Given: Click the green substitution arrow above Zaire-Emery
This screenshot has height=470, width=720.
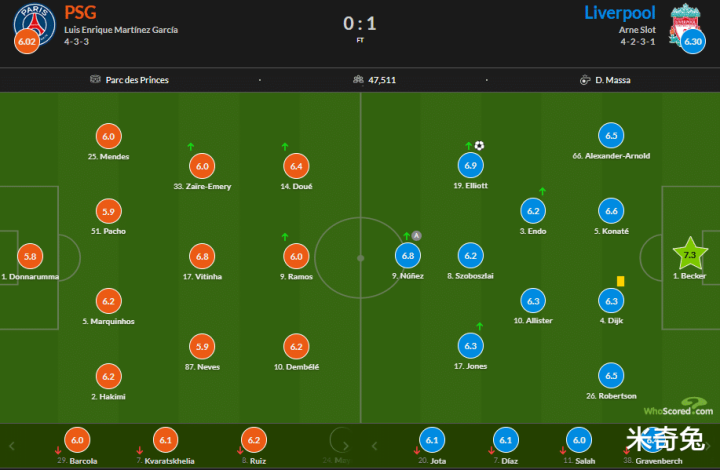Looking at the screenshot, I should [191, 146].
